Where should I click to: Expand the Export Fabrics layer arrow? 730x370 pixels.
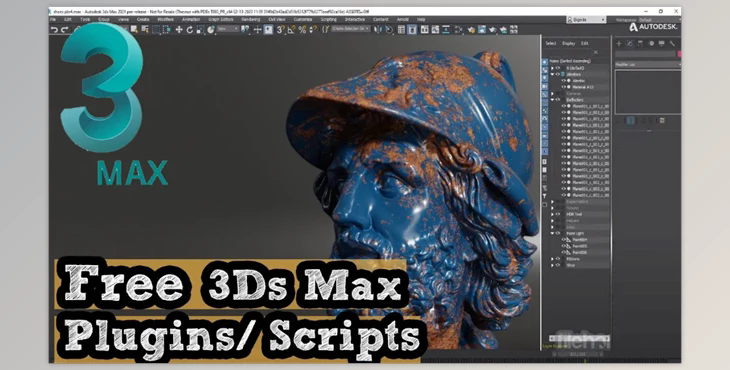553,202
